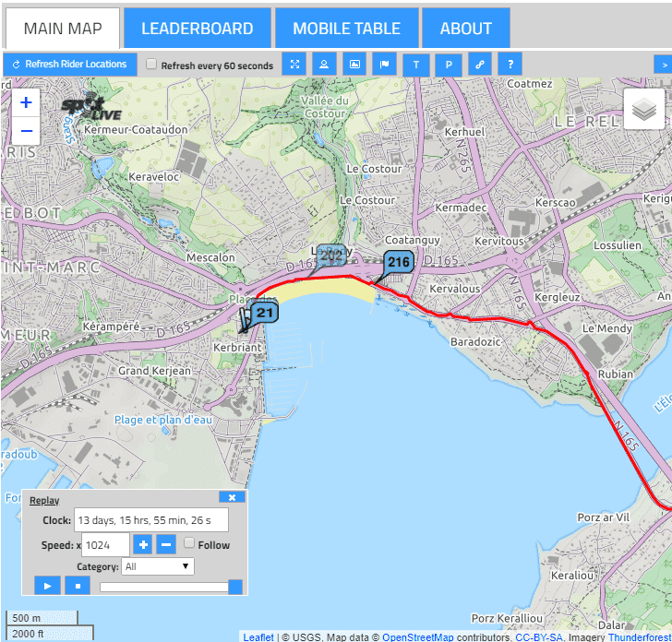Open the map layers selector
The width and height of the screenshot is (672, 642).
point(644,111)
